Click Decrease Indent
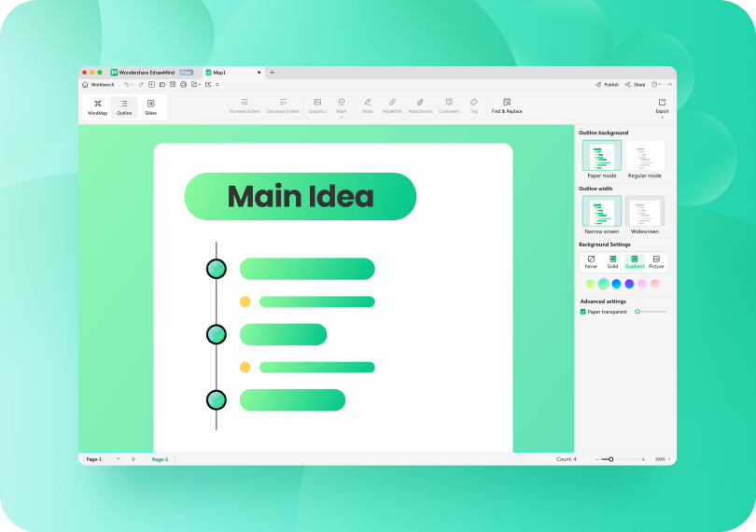Viewport: 756px width, 532px height. click(283, 105)
